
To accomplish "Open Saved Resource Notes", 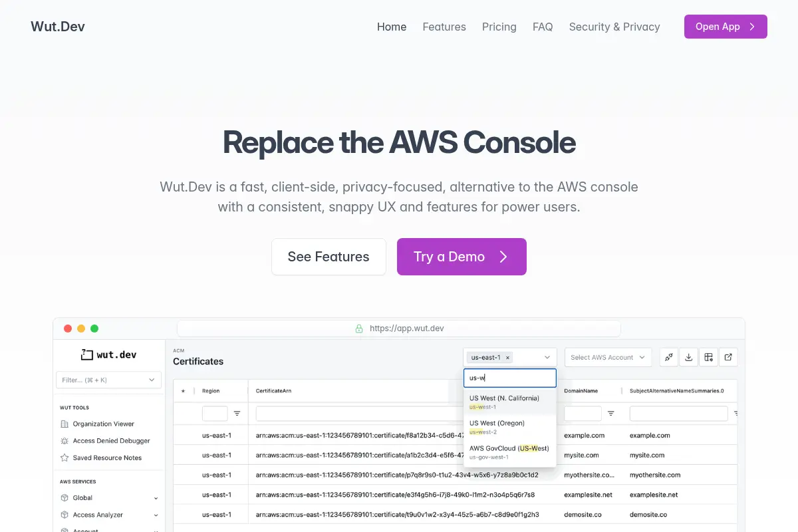I will 108,458.
